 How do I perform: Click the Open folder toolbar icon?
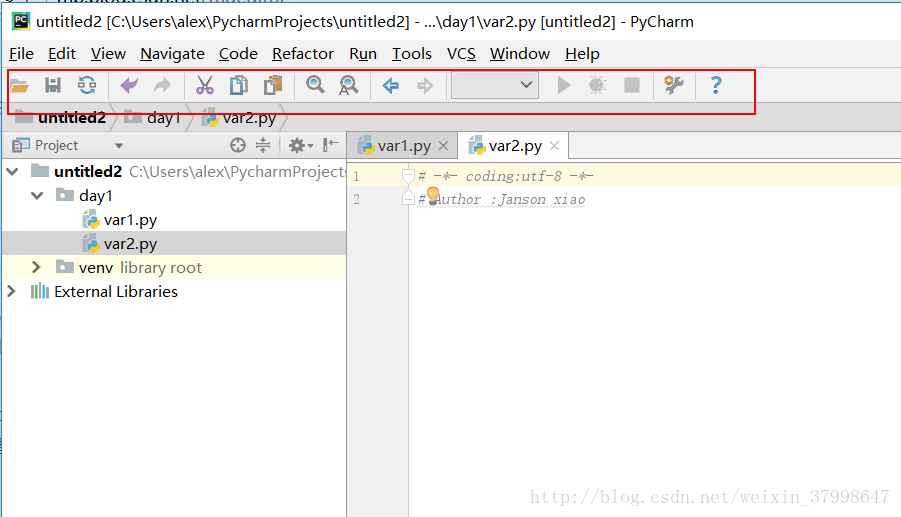pyautogui.click(x=19, y=86)
